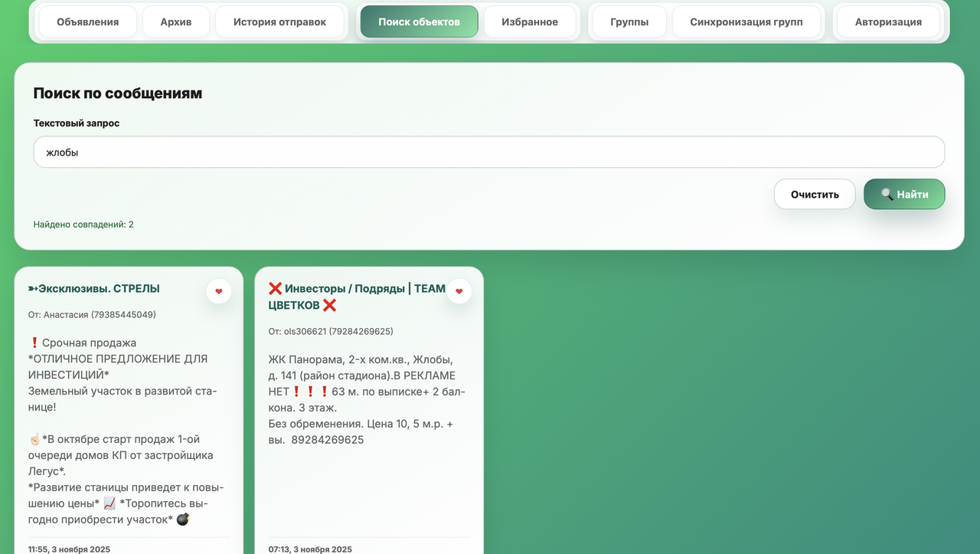The height and width of the screenshot is (554, 980).
Task: Click phone number 89284269625 in message
Action: [328, 440]
